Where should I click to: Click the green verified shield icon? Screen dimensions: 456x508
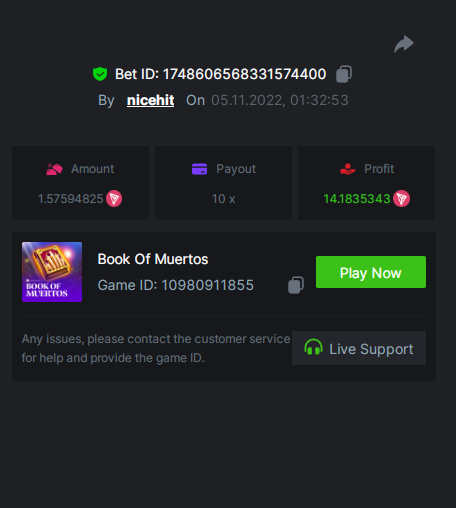click(100, 74)
